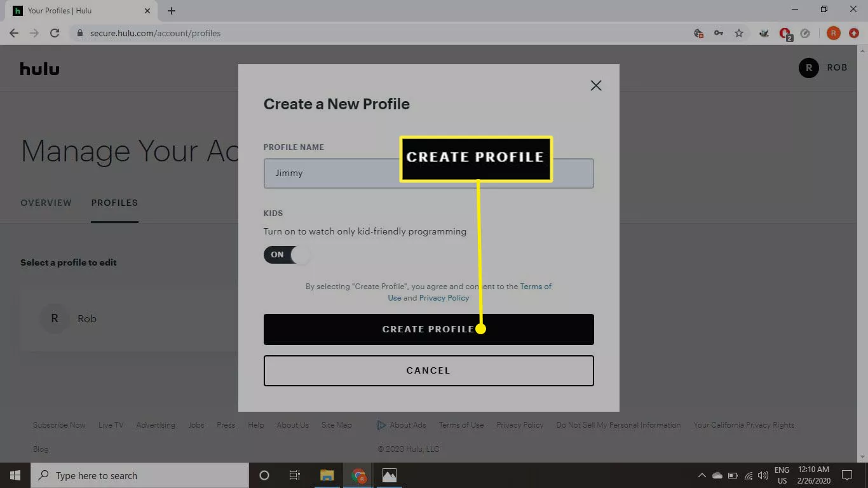This screenshot has height=488, width=868.
Task: Close the Create a New Profile dialog
Action: coord(595,85)
